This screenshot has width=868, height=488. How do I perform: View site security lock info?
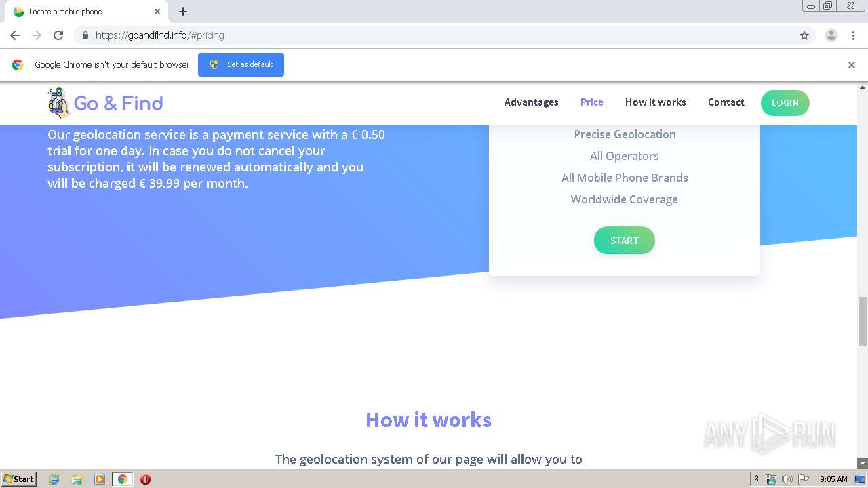click(x=85, y=35)
